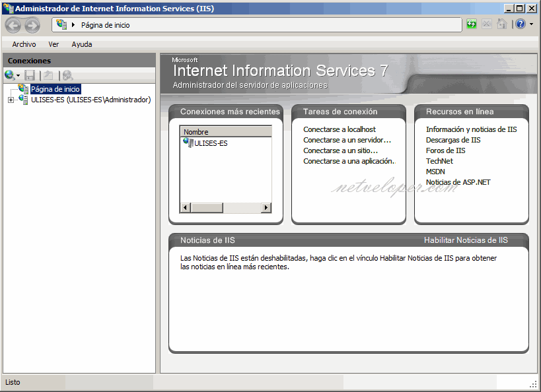This screenshot has width=541, height=392.
Task: Click the ULISES-ES recent connection icon
Action: tap(188, 143)
